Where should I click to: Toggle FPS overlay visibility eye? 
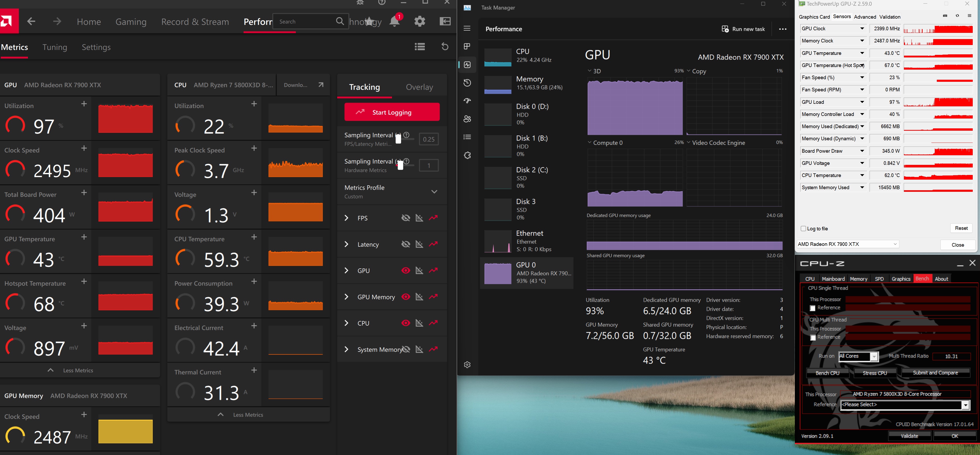[406, 218]
